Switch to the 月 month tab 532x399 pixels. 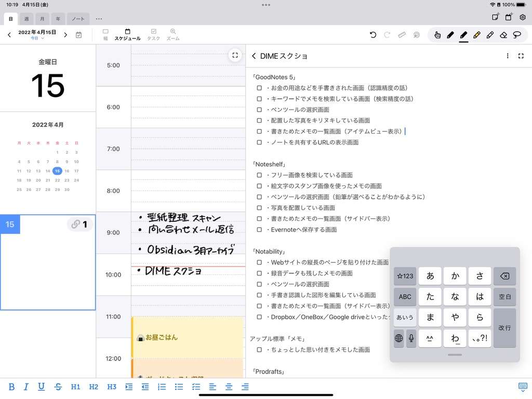pos(42,19)
